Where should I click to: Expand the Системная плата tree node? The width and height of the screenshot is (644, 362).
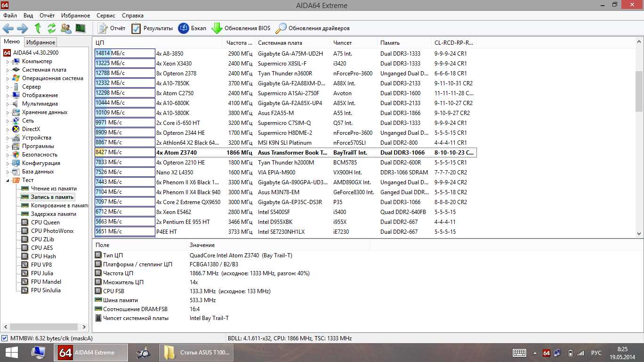coord(8,70)
